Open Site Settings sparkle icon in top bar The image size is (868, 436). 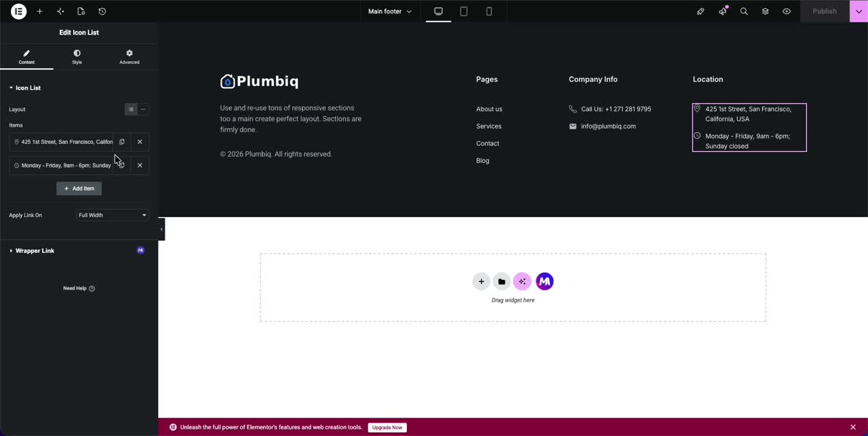point(60,12)
